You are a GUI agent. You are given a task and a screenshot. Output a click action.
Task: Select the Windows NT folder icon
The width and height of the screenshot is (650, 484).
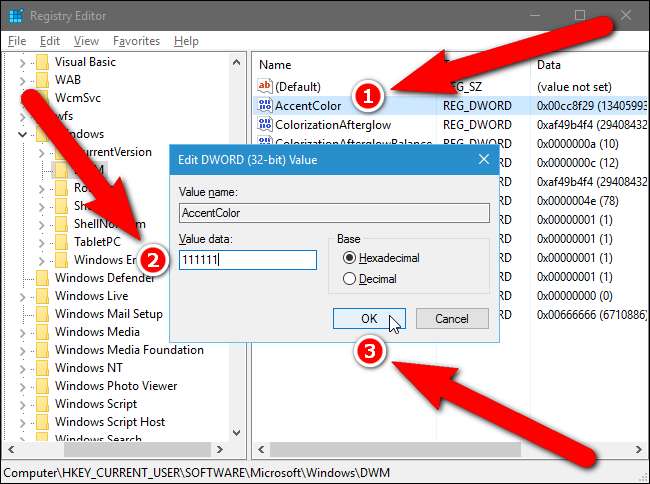(42, 368)
